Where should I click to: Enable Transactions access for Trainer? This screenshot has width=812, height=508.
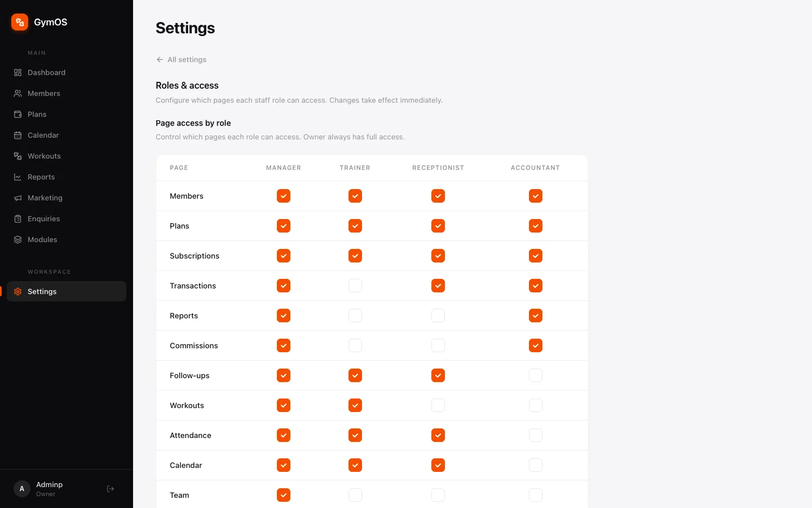click(x=355, y=286)
